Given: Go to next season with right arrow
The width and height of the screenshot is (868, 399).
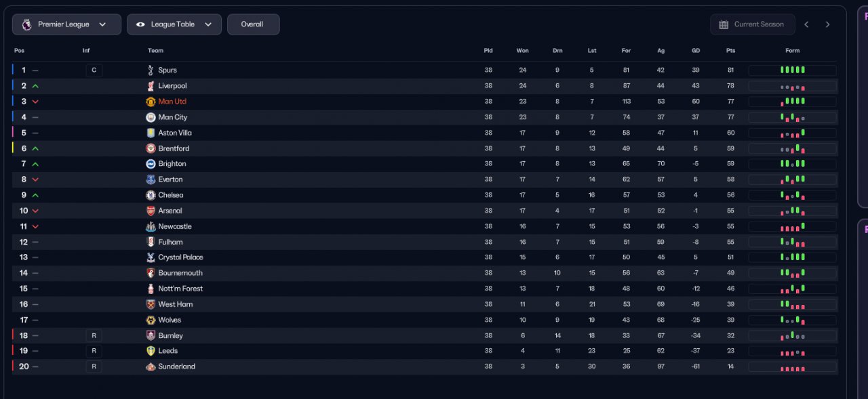Looking at the screenshot, I should point(827,24).
